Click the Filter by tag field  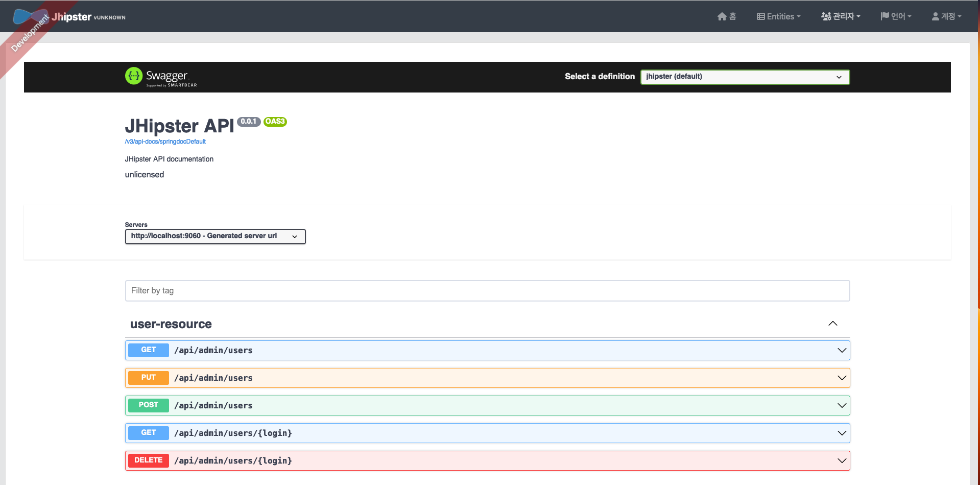point(487,291)
